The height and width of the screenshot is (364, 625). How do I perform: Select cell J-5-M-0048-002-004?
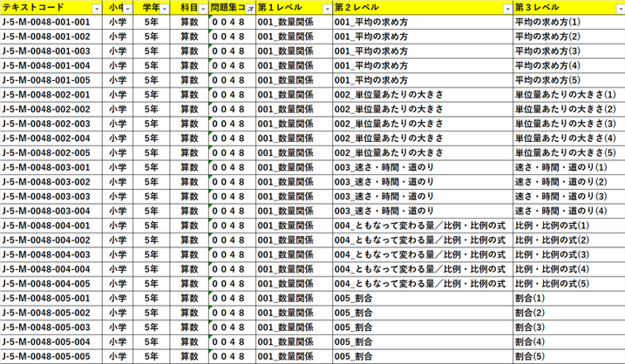pos(51,138)
